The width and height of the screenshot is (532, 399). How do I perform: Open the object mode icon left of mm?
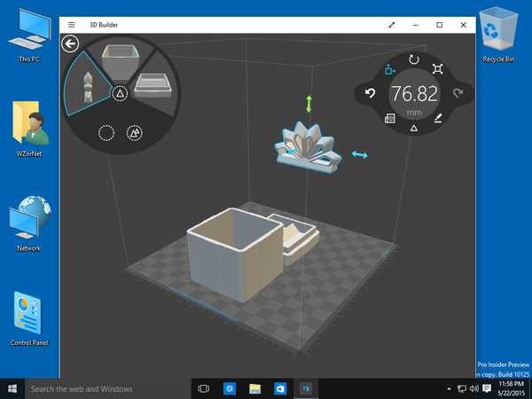(390, 118)
